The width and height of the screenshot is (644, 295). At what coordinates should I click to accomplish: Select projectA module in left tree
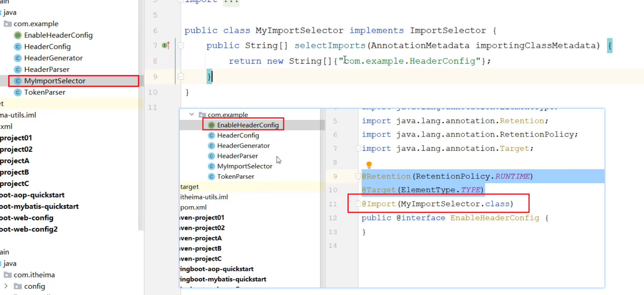(x=15, y=161)
